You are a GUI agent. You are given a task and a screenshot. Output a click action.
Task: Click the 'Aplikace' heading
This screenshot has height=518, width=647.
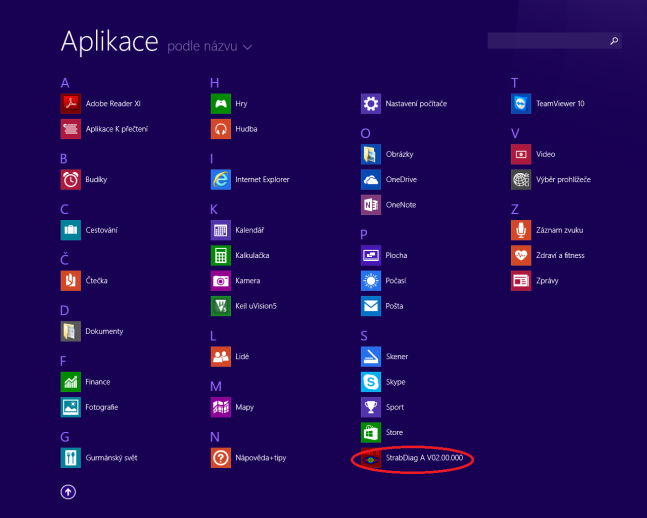point(110,42)
